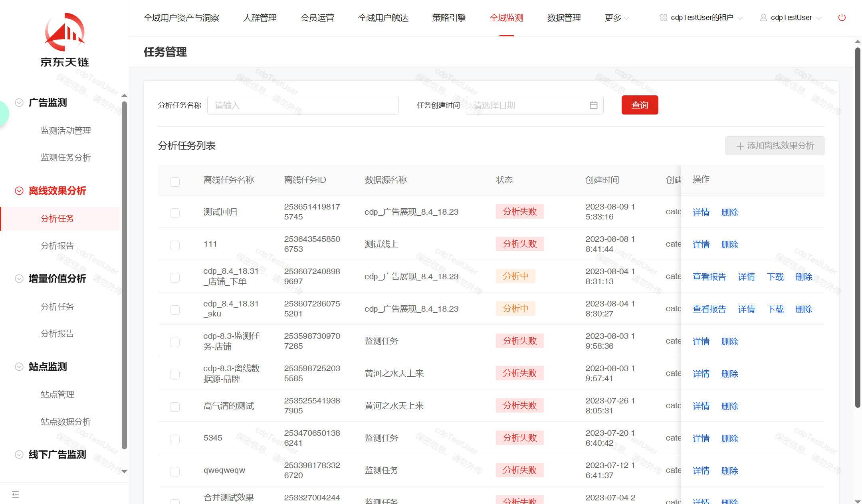Click the page vertical scrollbar
Image resolution: width=862 pixels, height=504 pixels.
(857, 227)
